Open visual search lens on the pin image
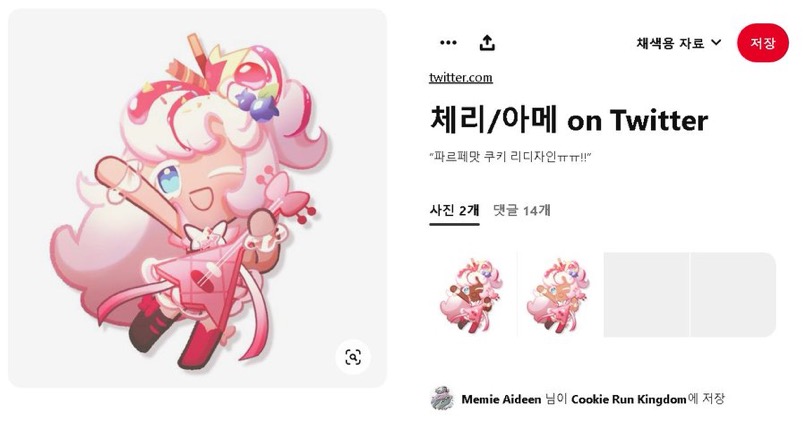Screen dimensions: 806x421 (353, 357)
